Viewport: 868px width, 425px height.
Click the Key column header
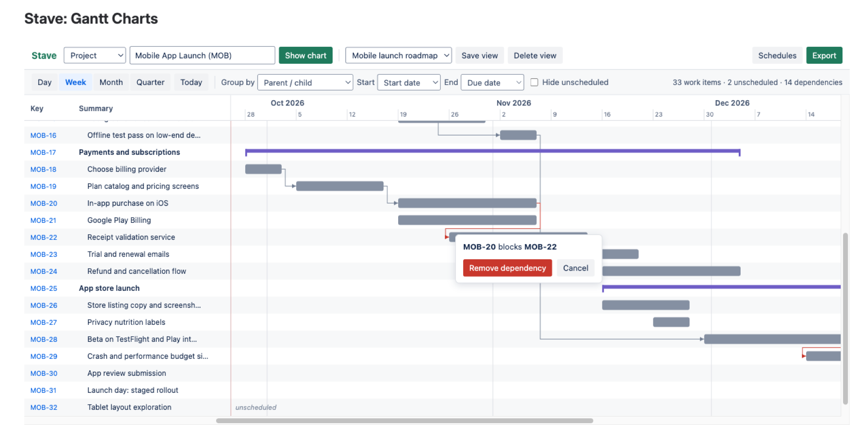coord(37,109)
